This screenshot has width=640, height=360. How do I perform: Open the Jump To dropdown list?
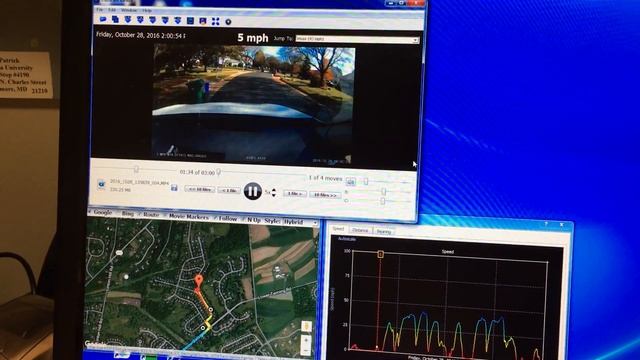click(x=357, y=39)
